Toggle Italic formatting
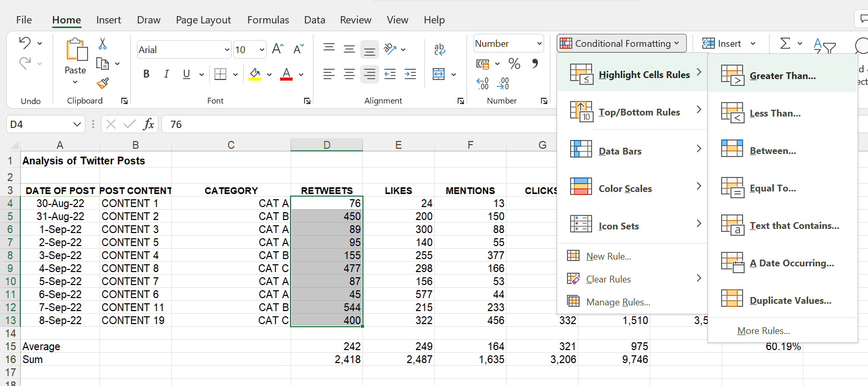 click(x=166, y=74)
